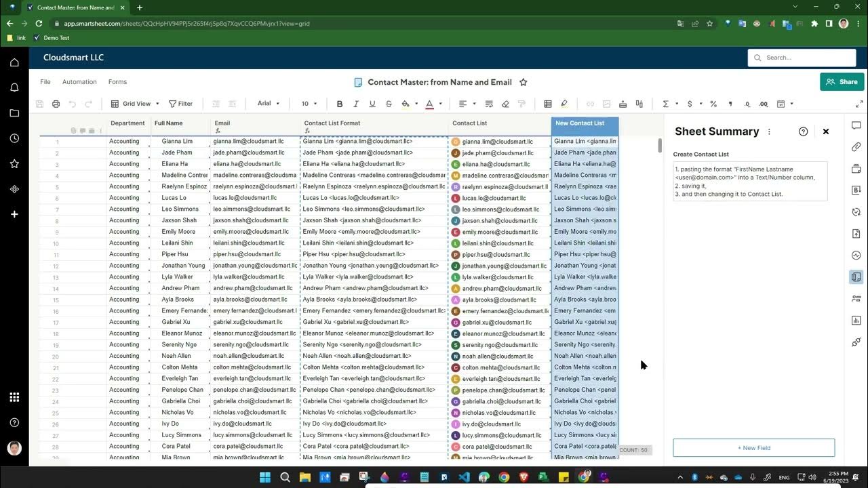Click the Share button
Viewport: 868px width, 488px height.
(x=842, y=81)
